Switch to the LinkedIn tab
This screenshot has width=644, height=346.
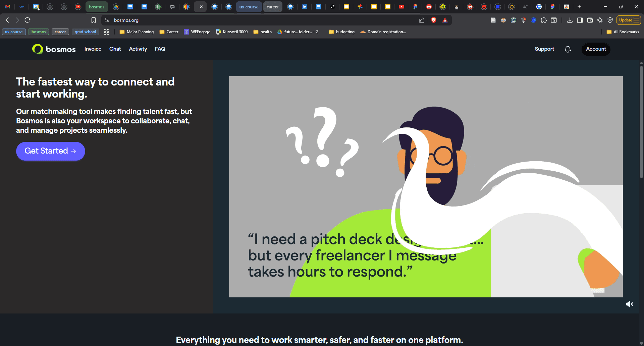(x=305, y=7)
